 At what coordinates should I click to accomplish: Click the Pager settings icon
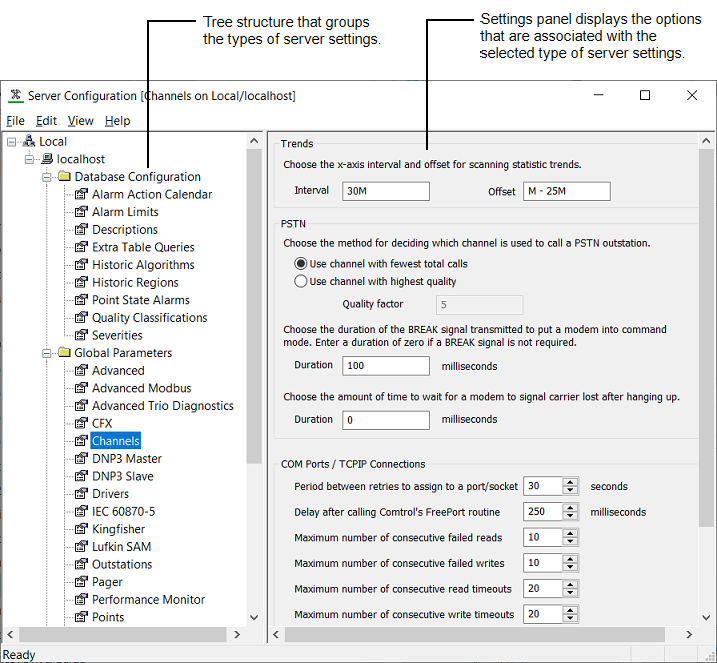point(82,582)
